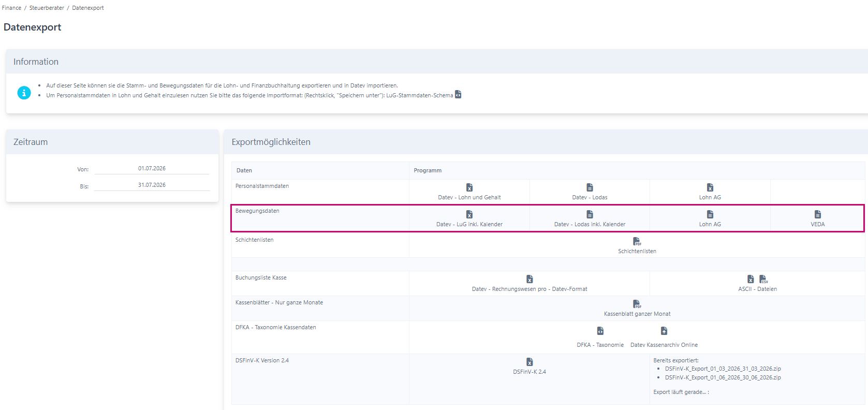Click the Programm column header
The width and height of the screenshot is (868, 410).
coord(428,170)
